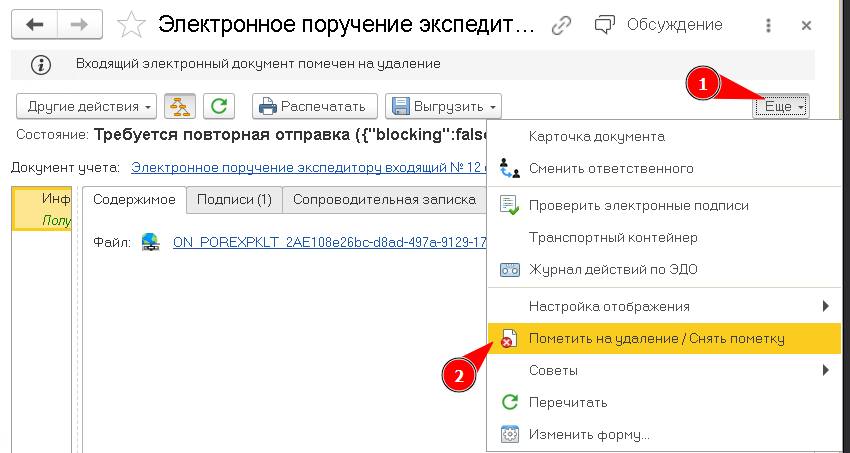The width and height of the screenshot is (850, 453).
Task: Select Транспортный контейнер menu entry
Action: coord(664,237)
